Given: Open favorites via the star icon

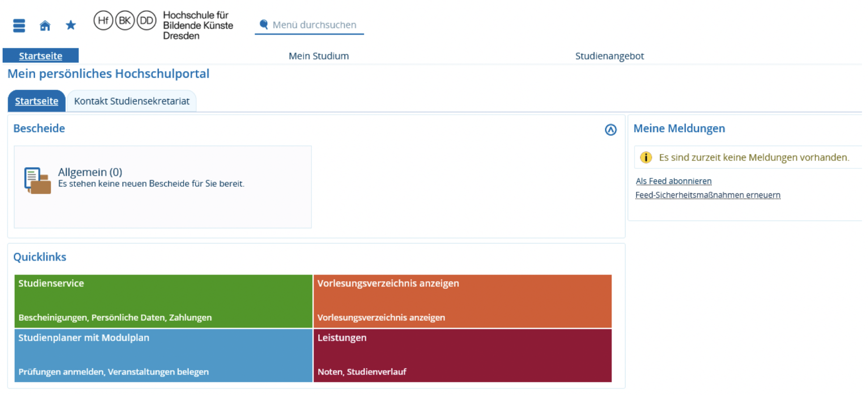Looking at the screenshot, I should (71, 25).
